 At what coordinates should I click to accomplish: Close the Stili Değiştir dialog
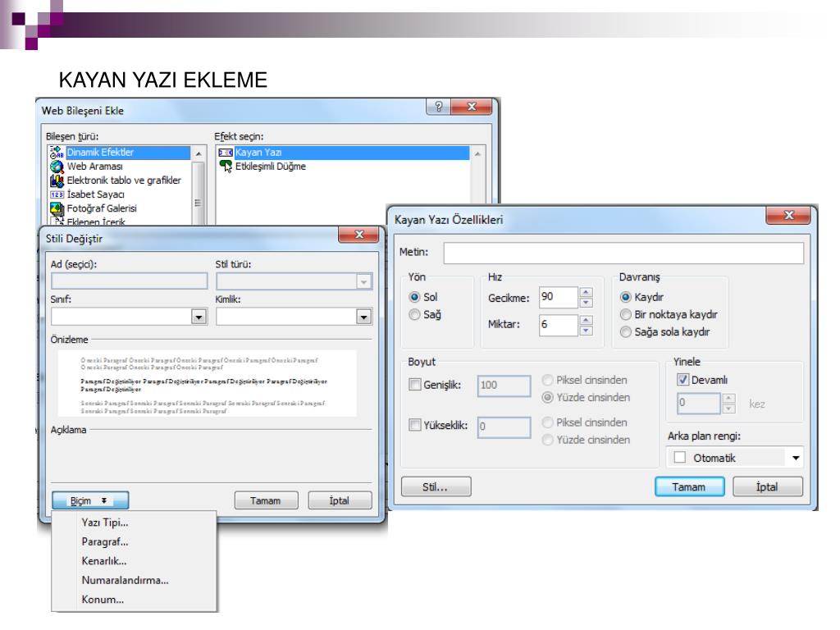359,235
